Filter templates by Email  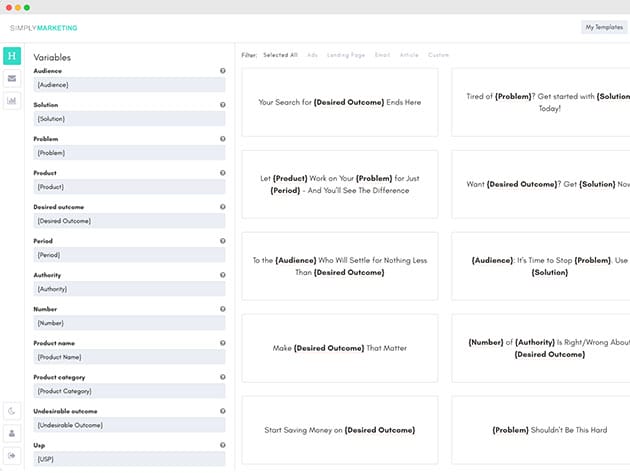(x=382, y=55)
